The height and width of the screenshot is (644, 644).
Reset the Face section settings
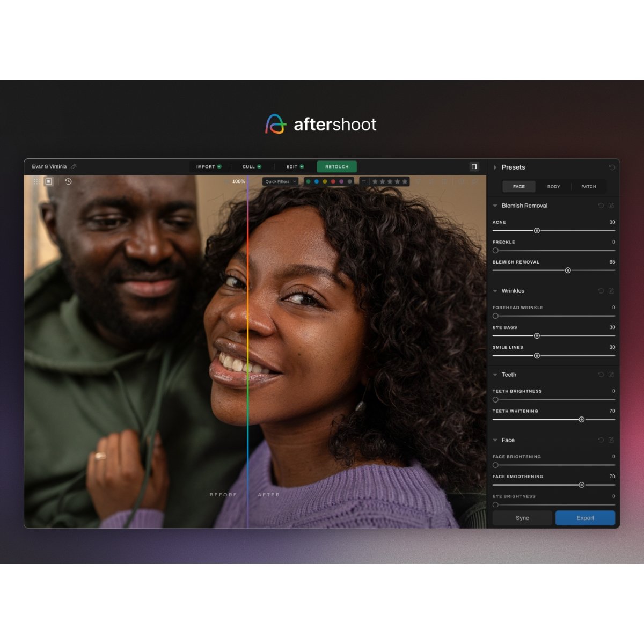click(601, 440)
